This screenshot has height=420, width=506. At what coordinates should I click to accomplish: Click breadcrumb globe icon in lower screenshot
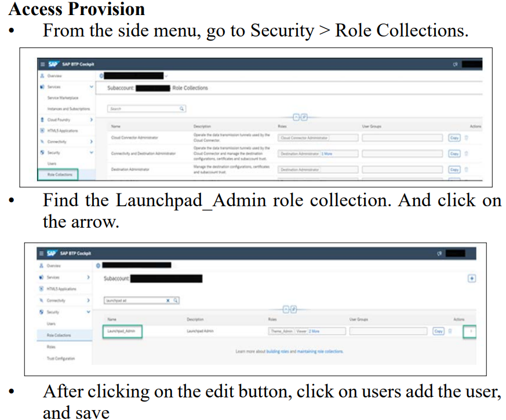click(98, 265)
